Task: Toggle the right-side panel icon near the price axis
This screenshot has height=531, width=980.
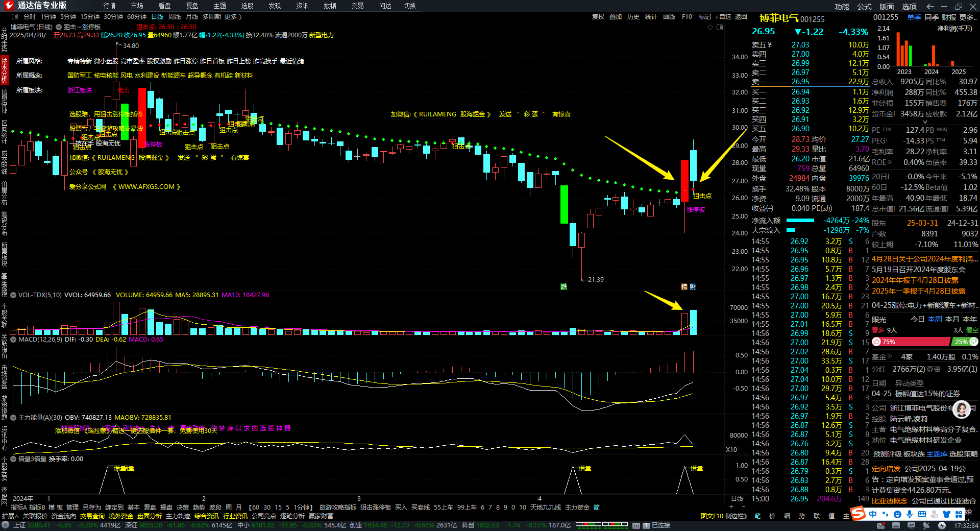Action: coord(720,28)
